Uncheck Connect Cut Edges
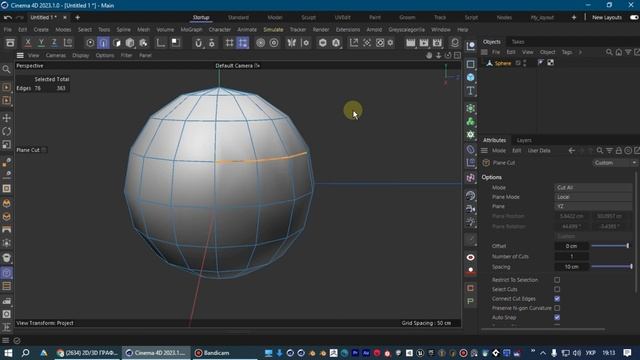This screenshot has height=360, width=640. click(557, 299)
